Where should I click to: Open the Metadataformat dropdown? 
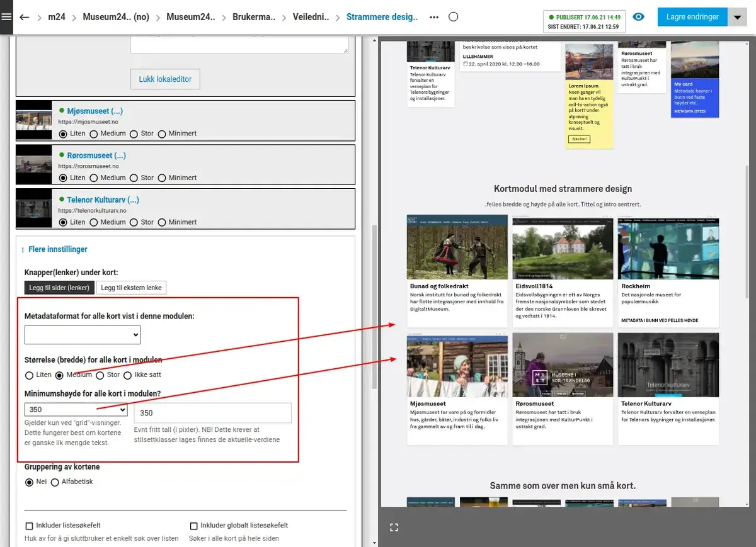83,335
